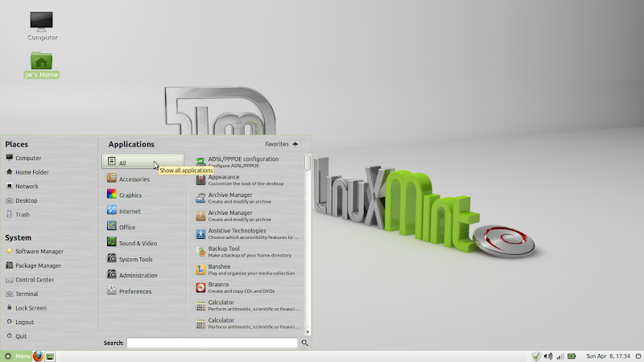644x362 pixels.
Task: Open Package Manager
Action: tap(33, 265)
